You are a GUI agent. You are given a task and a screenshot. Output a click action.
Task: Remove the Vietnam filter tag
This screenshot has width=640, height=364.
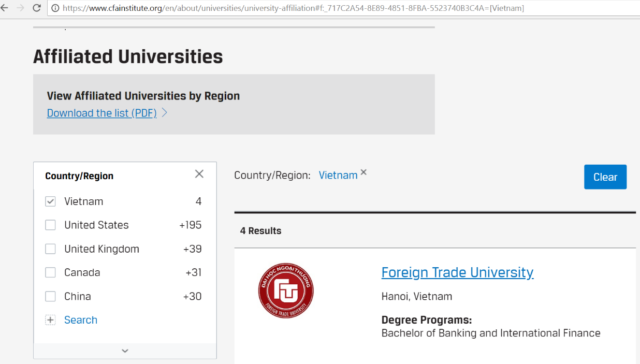pyautogui.click(x=363, y=172)
